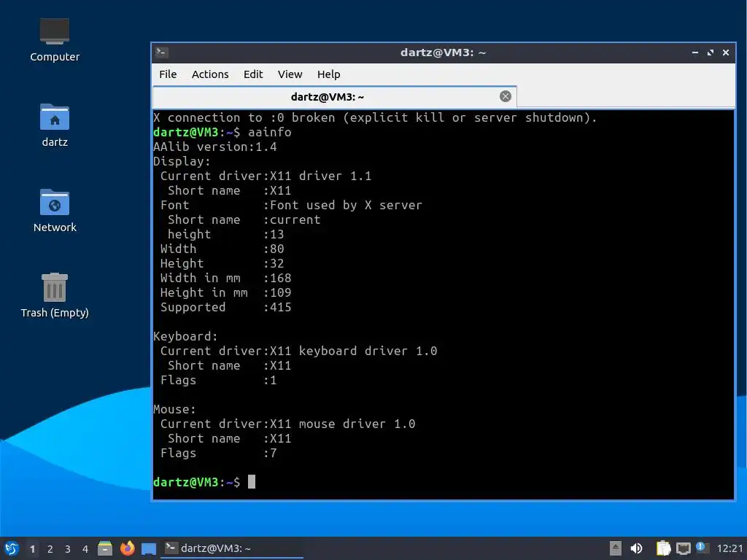Open the Edit menu
This screenshot has width=747, height=560.
coord(253,74)
